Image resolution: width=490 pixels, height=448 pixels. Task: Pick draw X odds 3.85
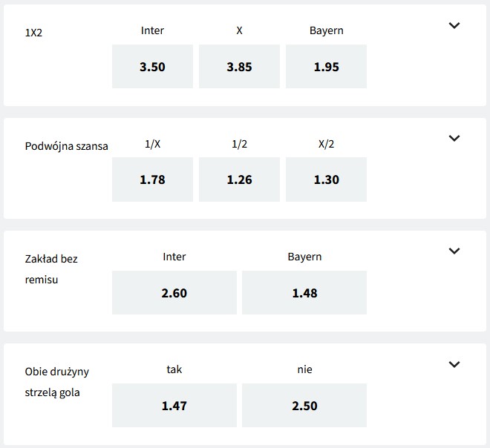click(x=239, y=67)
